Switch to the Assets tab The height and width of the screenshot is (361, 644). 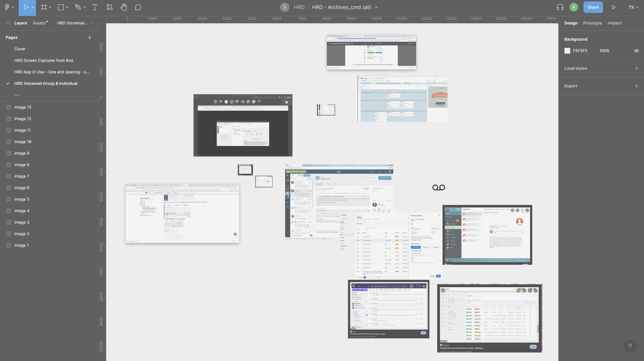(39, 23)
